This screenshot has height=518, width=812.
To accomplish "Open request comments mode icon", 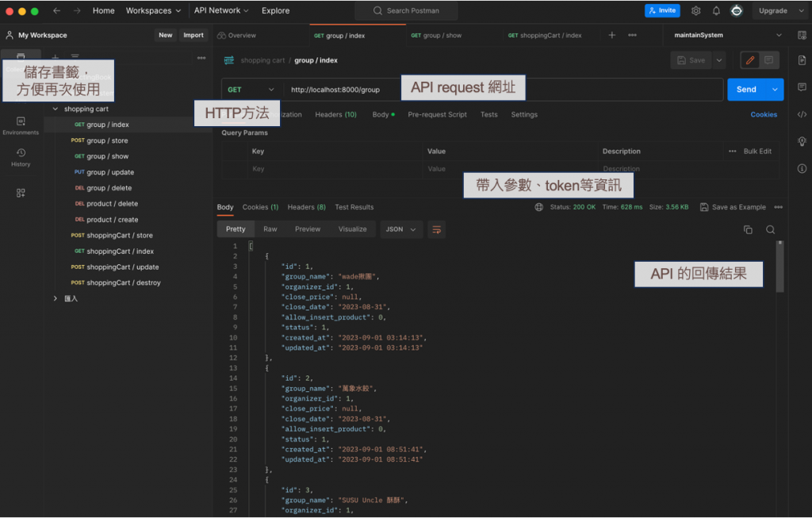I will pyautogui.click(x=769, y=60).
